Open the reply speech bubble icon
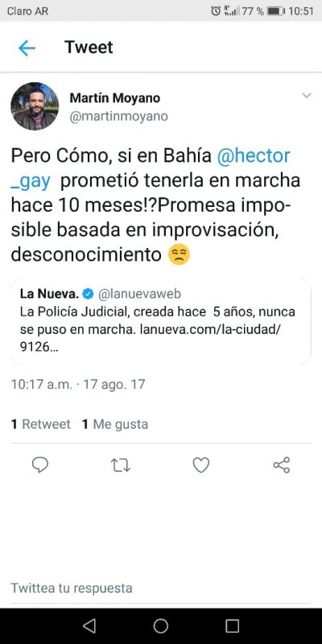 [x=40, y=465]
